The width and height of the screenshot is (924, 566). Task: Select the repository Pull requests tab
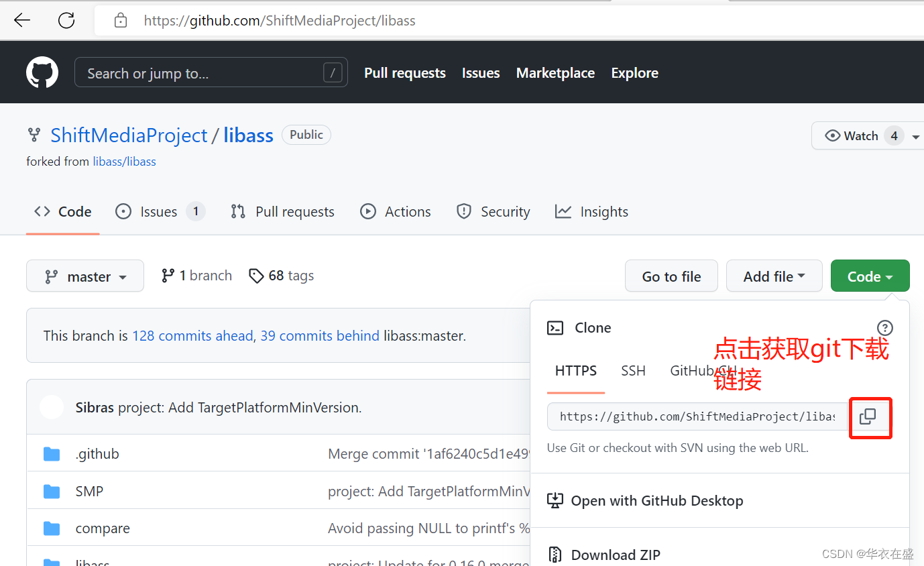pyautogui.click(x=282, y=212)
